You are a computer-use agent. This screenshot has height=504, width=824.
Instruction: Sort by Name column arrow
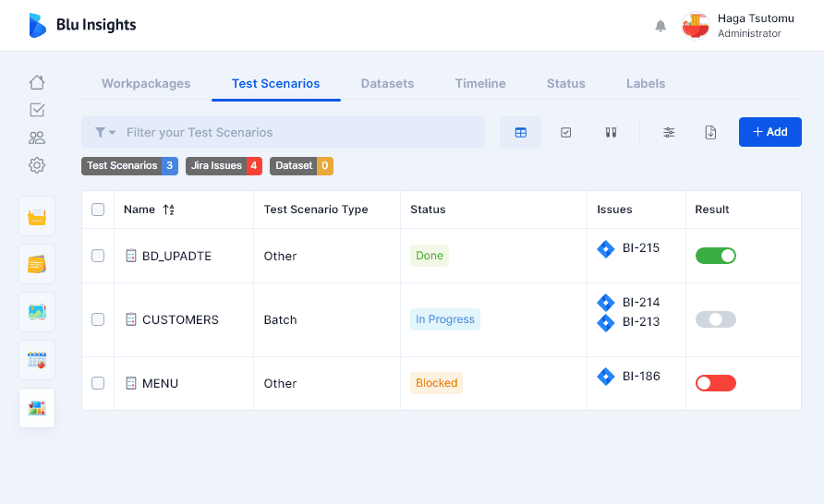coord(169,210)
